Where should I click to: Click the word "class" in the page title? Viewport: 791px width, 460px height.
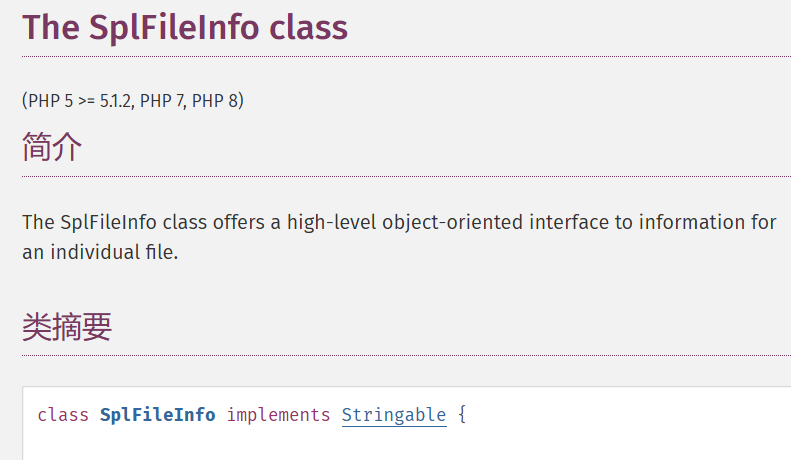309,27
